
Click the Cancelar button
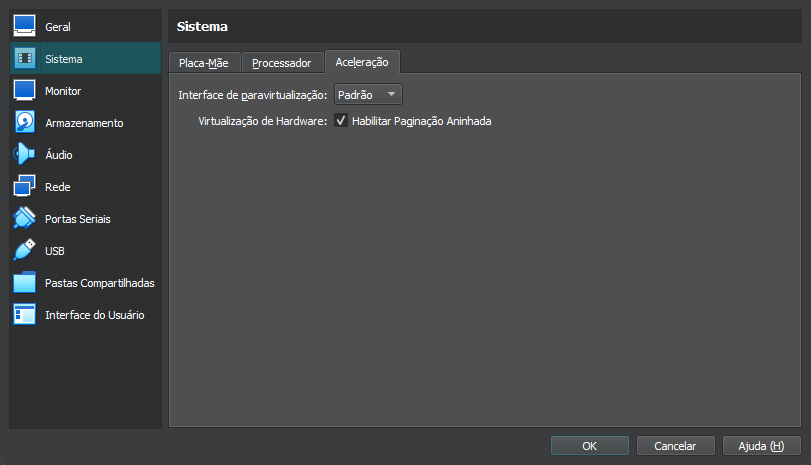pos(675,446)
